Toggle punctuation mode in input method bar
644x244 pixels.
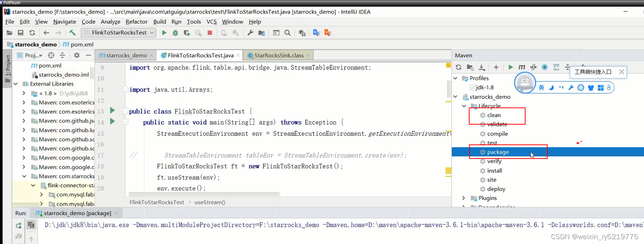[561, 88]
